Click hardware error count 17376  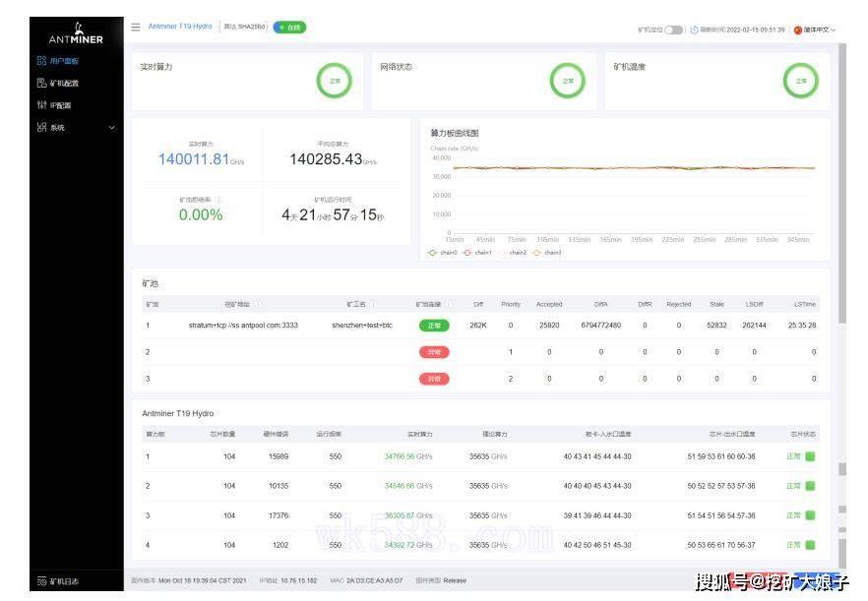click(279, 515)
